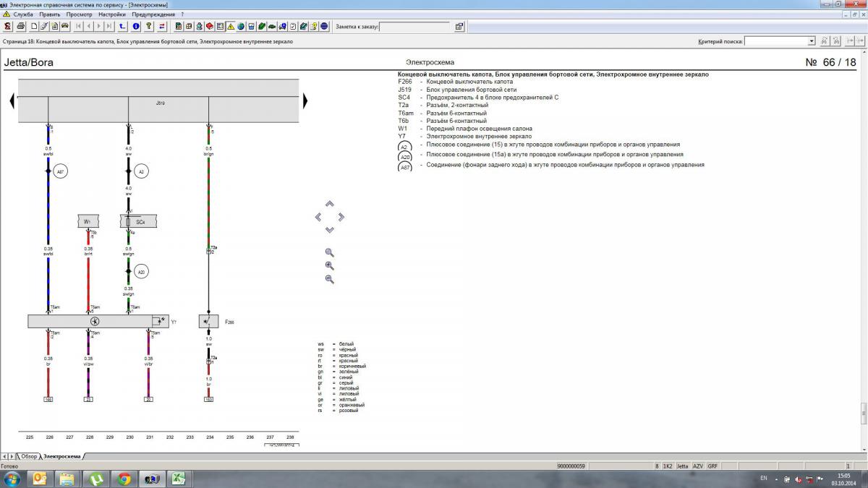Click the left black triangle beside J519
The height and width of the screenshot is (488, 868).
pyautogui.click(x=12, y=100)
